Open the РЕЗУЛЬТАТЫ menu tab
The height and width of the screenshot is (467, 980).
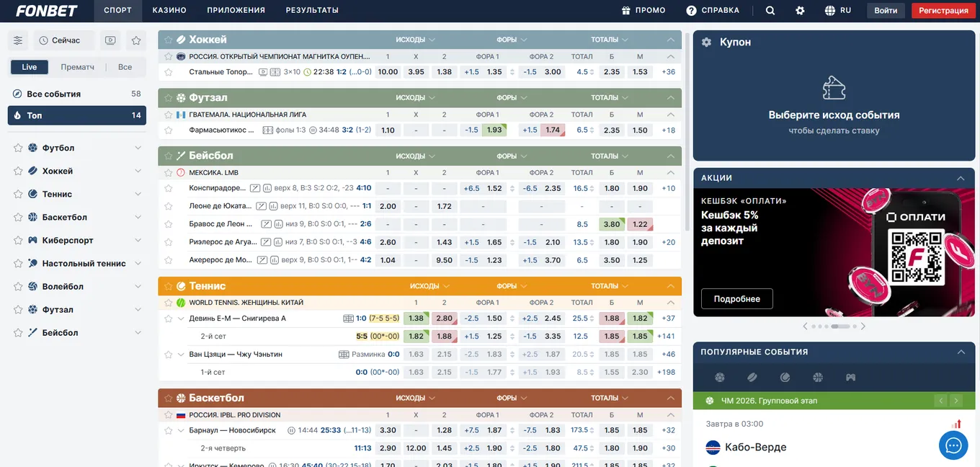pyautogui.click(x=312, y=11)
